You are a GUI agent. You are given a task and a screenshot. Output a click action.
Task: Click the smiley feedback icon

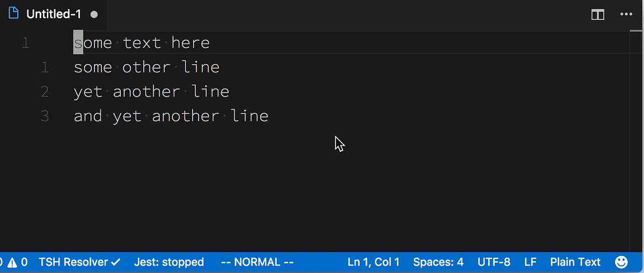(x=621, y=262)
